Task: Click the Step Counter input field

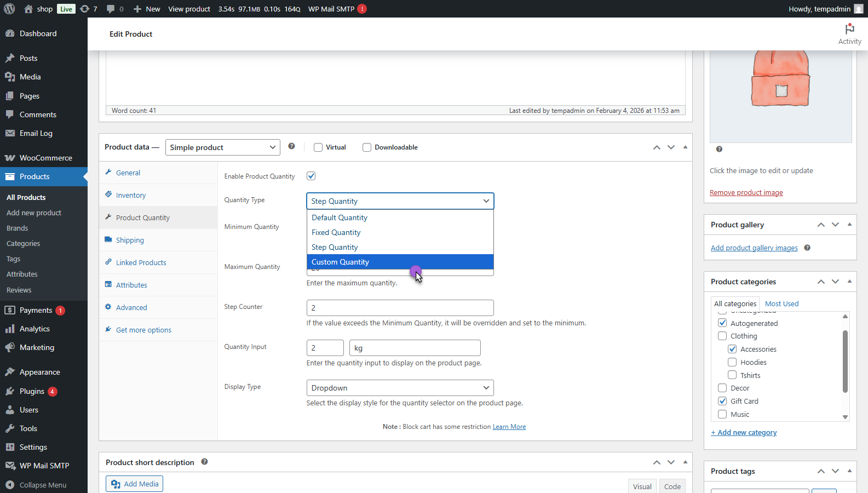Action: point(400,308)
